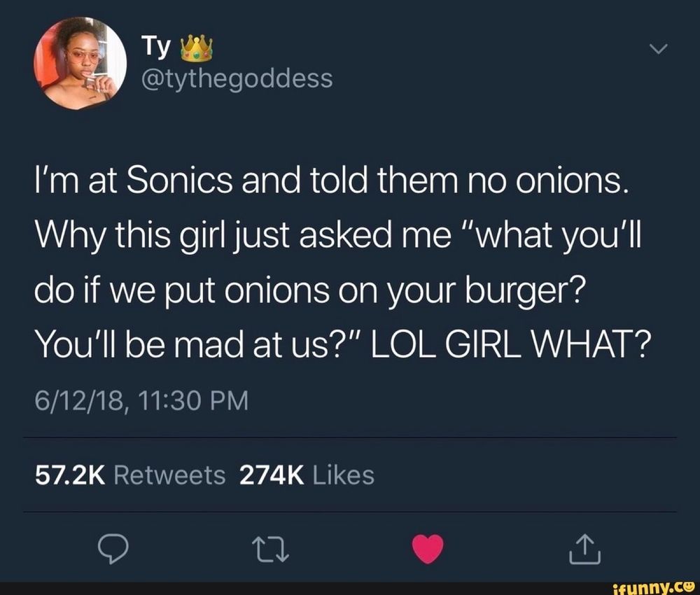Image resolution: width=700 pixels, height=595 pixels.
Task: View the 274K Likes list
Action: 307,475
